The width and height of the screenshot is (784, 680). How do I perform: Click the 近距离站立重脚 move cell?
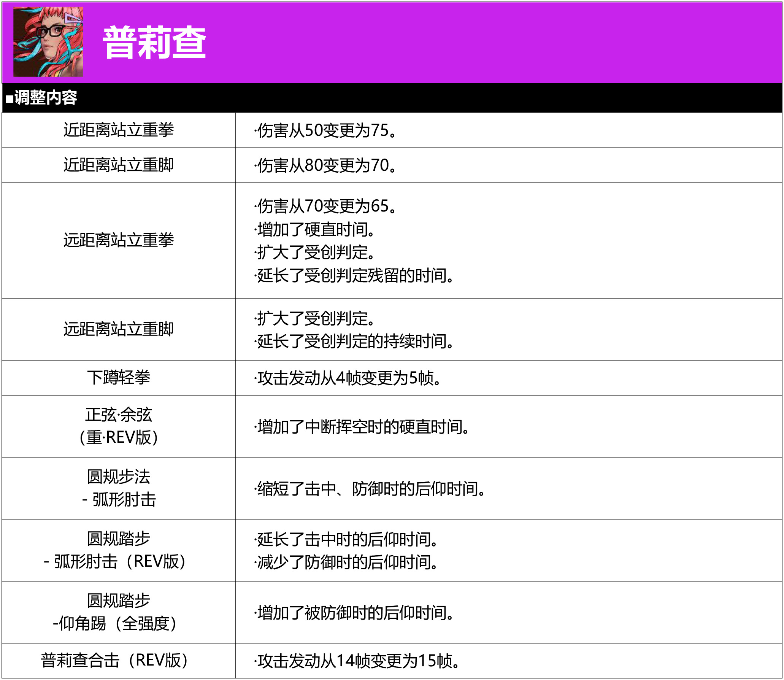(119, 165)
